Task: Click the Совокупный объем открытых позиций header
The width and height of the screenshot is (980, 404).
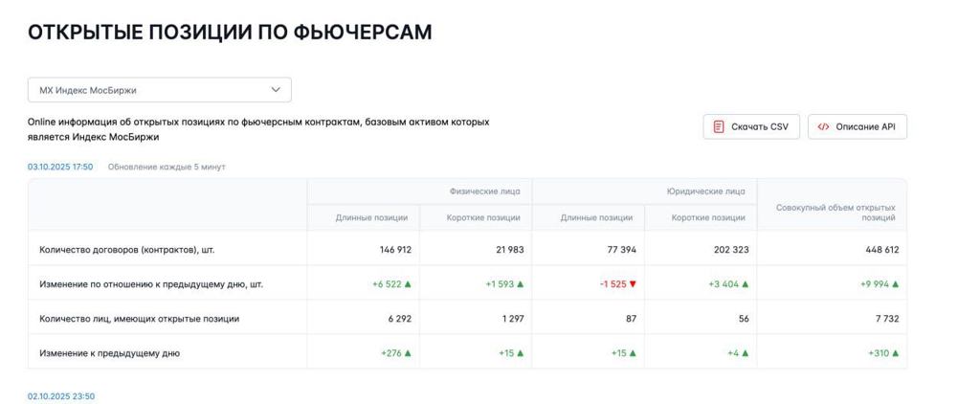Action: (x=835, y=213)
